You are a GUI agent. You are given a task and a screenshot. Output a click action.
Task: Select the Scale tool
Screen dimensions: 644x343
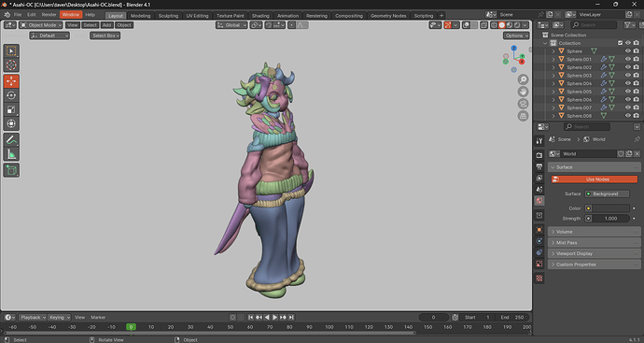[x=11, y=109]
